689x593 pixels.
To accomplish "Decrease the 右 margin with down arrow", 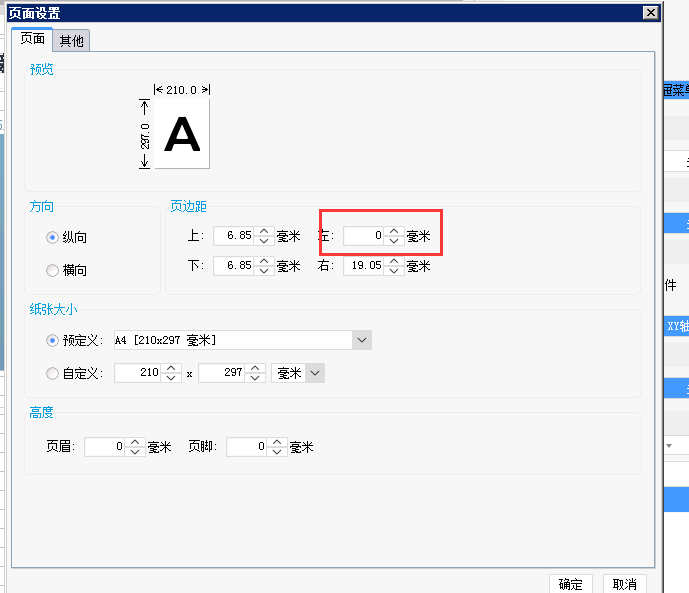I will coord(394,271).
